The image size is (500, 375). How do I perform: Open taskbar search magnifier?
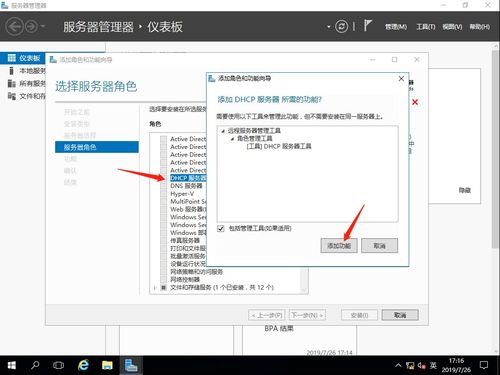point(35,365)
